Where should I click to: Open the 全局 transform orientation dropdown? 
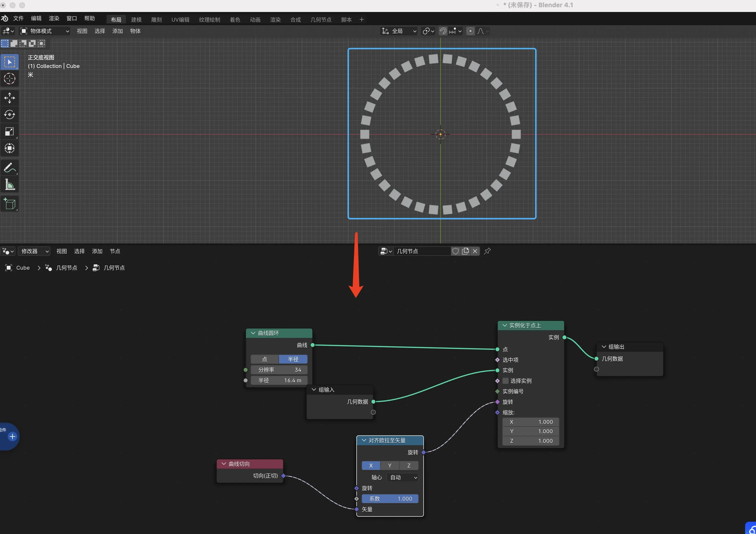(x=399, y=31)
